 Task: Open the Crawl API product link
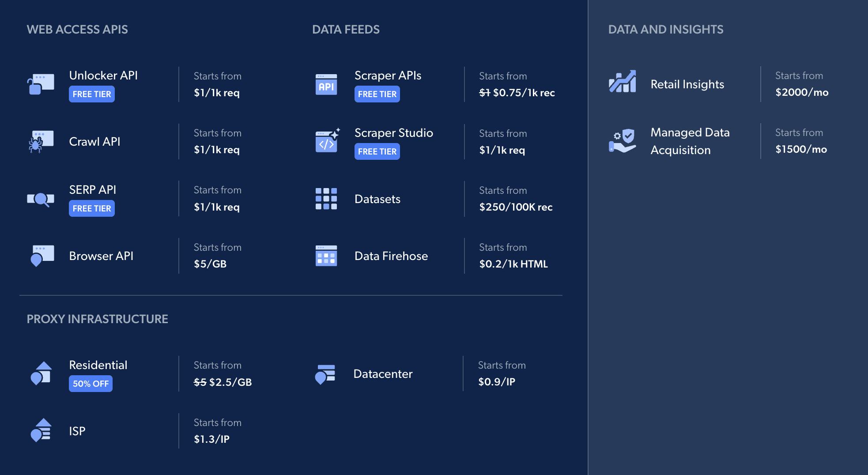94,142
